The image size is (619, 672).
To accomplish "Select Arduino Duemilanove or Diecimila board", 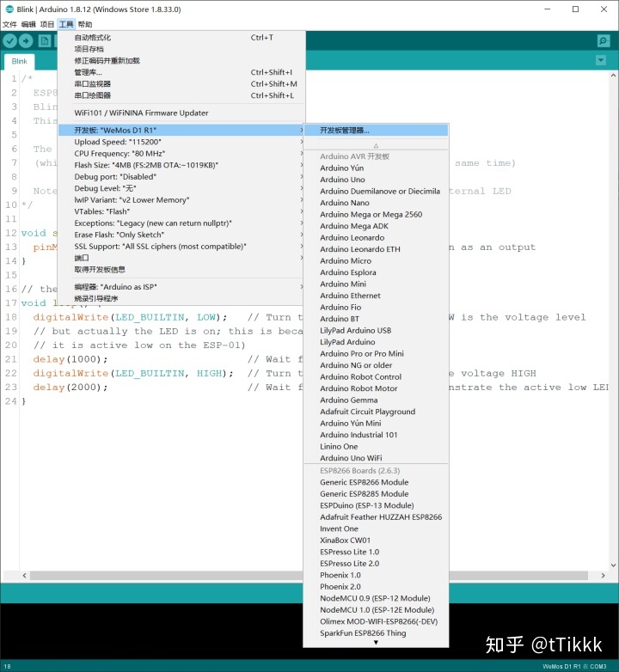I will [376, 191].
